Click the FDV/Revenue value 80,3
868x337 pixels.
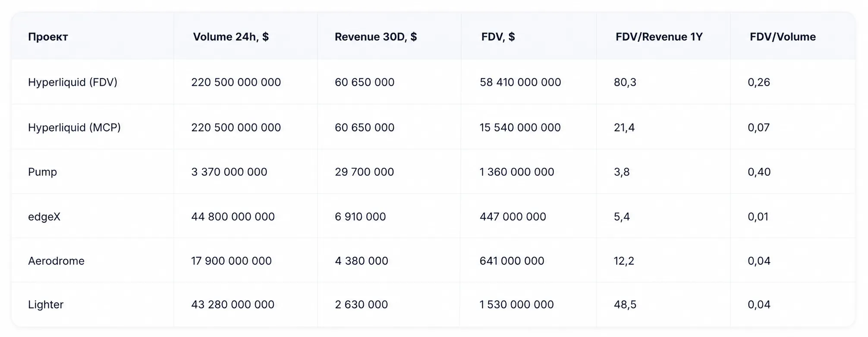pos(625,82)
